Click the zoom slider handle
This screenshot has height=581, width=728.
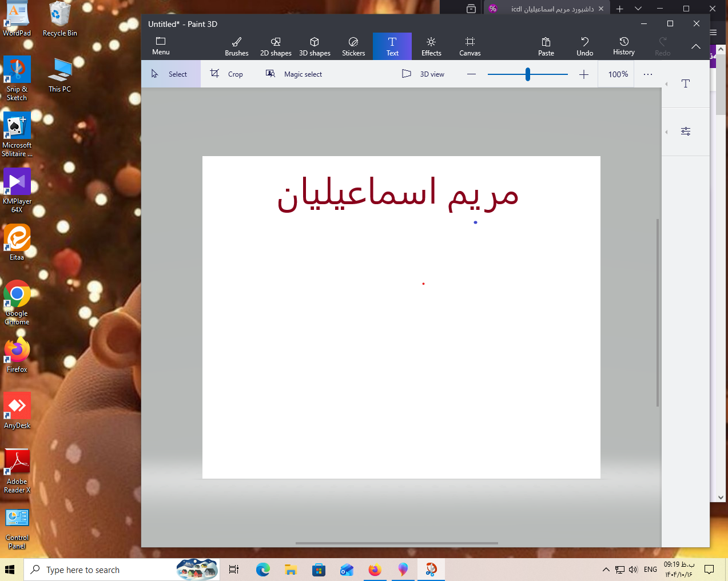(x=527, y=74)
